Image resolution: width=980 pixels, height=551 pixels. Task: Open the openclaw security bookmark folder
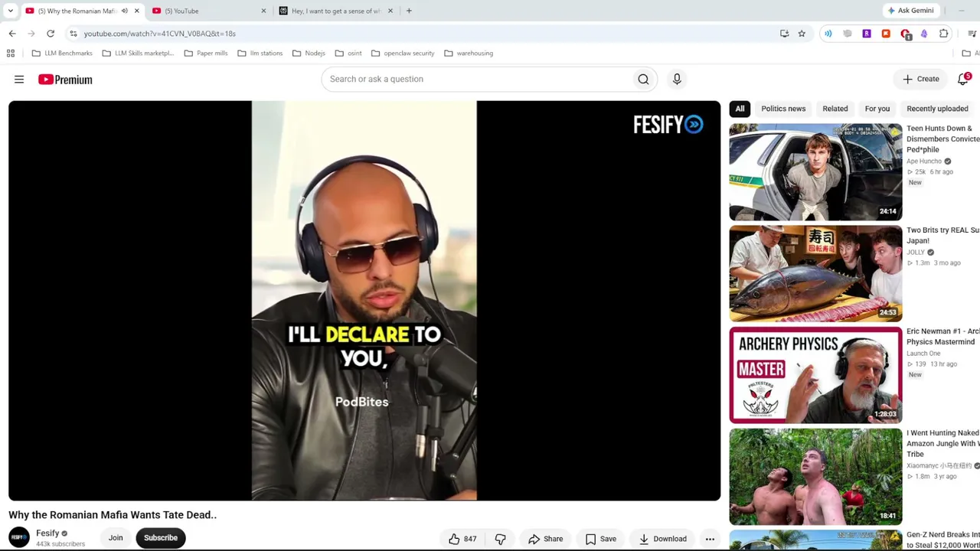(x=403, y=54)
